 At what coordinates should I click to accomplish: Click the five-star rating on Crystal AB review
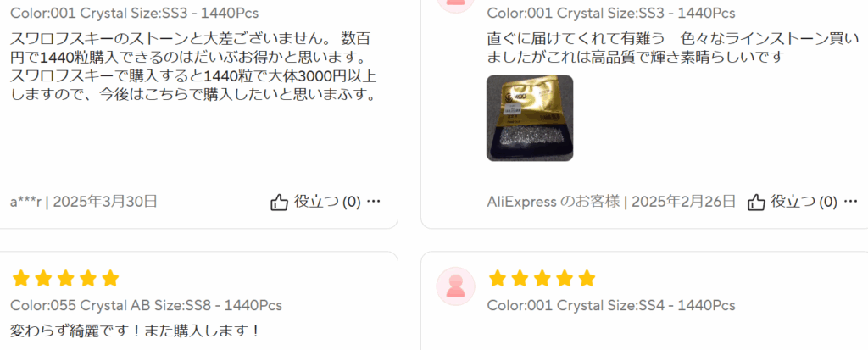pos(65,278)
